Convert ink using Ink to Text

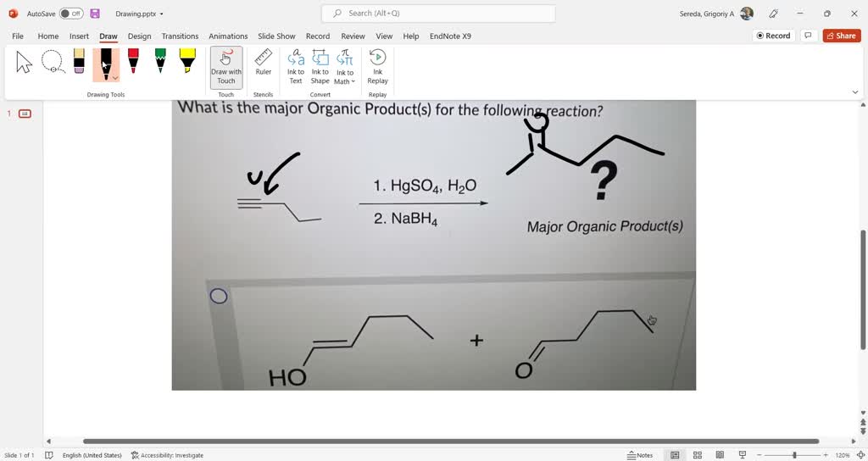(x=296, y=66)
